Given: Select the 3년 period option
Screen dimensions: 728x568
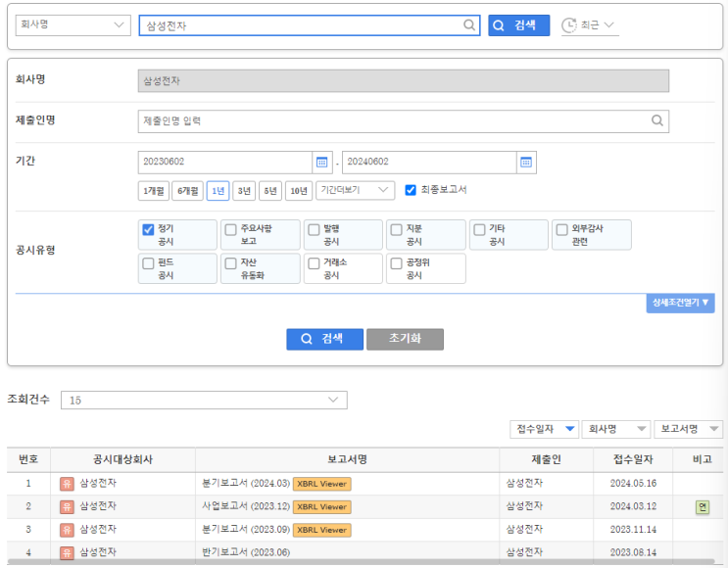Looking at the screenshot, I should tap(244, 191).
